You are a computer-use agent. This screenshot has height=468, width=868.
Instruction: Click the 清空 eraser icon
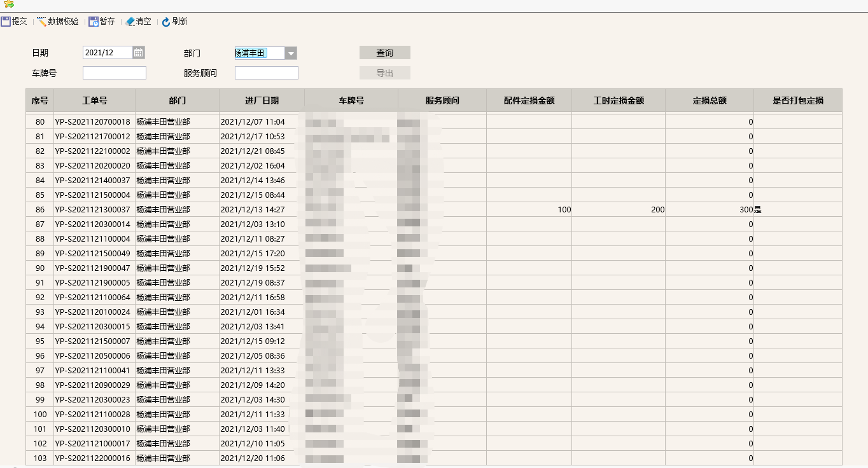coord(130,22)
